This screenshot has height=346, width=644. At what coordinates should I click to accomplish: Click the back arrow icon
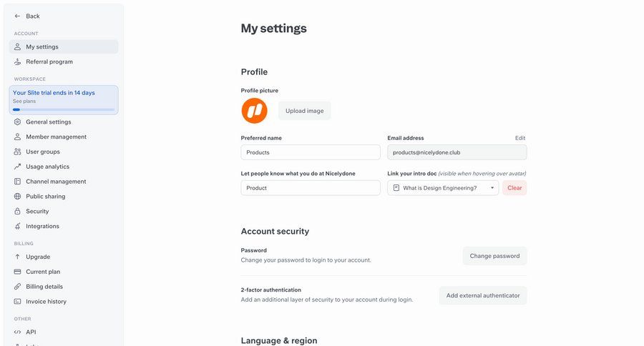click(x=18, y=16)
